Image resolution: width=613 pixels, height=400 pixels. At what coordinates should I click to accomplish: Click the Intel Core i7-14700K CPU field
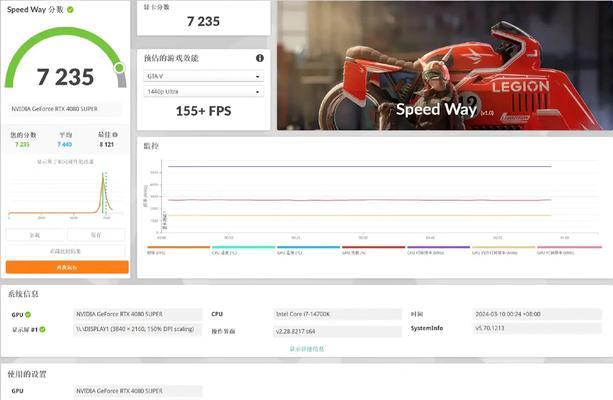337,314
